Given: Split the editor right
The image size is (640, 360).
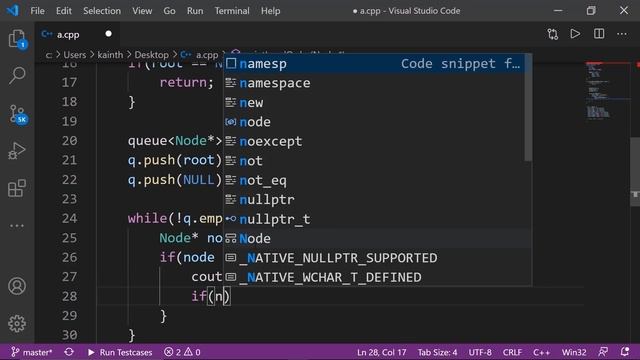Looking at the screenshot, I should (599, 34).
